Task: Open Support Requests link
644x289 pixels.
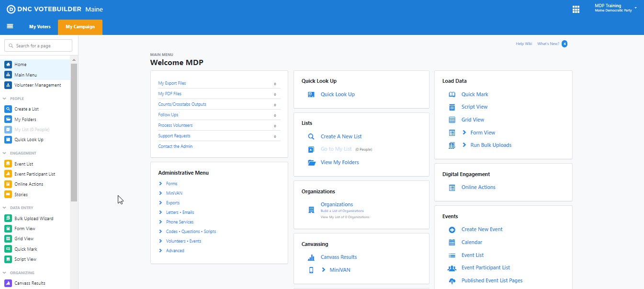Action: click(x=174, y=136)
